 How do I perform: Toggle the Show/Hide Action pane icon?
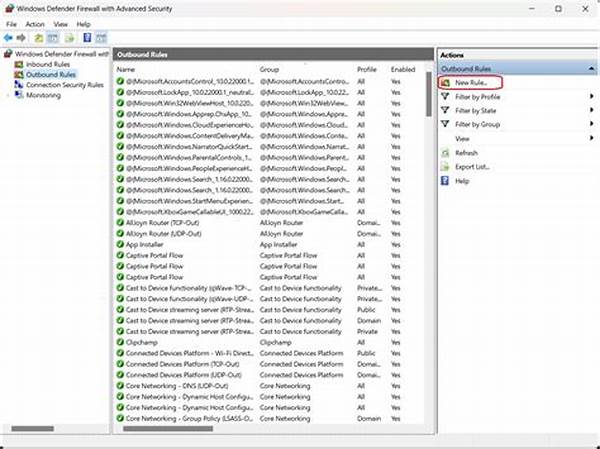click(x=101, y=38)
